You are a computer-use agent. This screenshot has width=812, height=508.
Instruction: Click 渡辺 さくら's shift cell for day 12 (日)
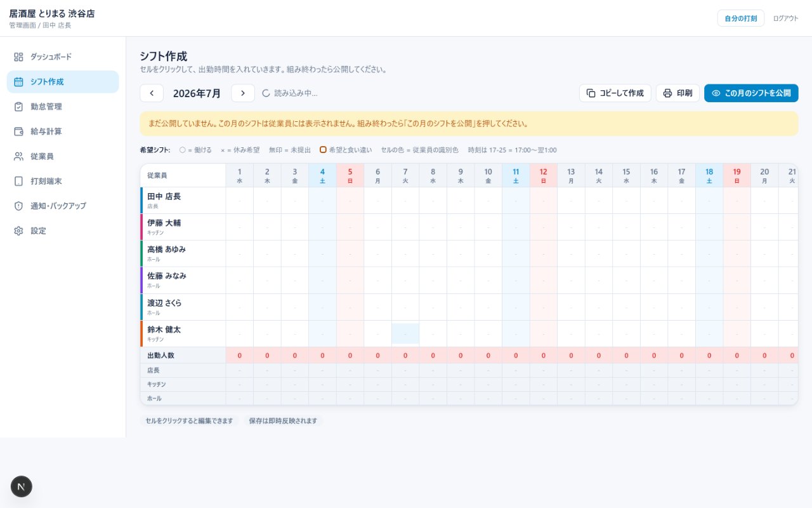point(543,307)
